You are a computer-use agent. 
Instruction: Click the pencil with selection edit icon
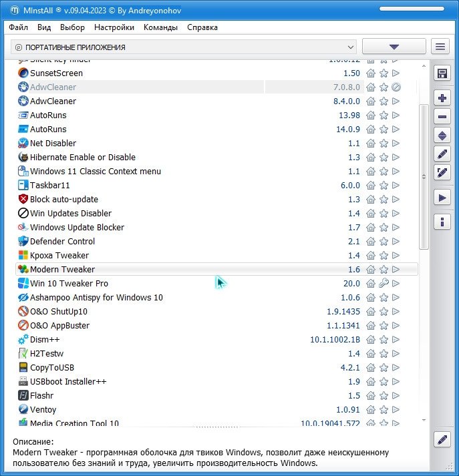(x=442, y=173)
